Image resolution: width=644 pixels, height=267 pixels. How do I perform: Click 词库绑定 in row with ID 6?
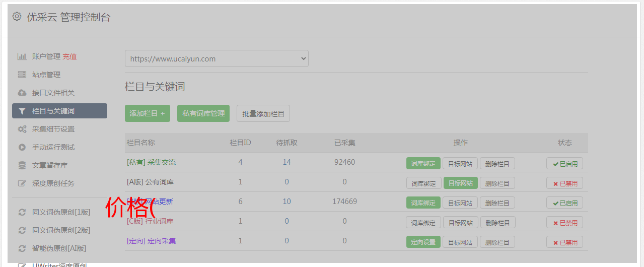click(x=423, y=203)
